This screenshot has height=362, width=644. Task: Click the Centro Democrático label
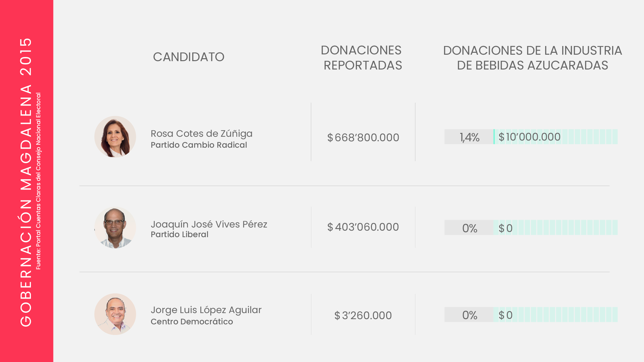[x=192, y=322]
